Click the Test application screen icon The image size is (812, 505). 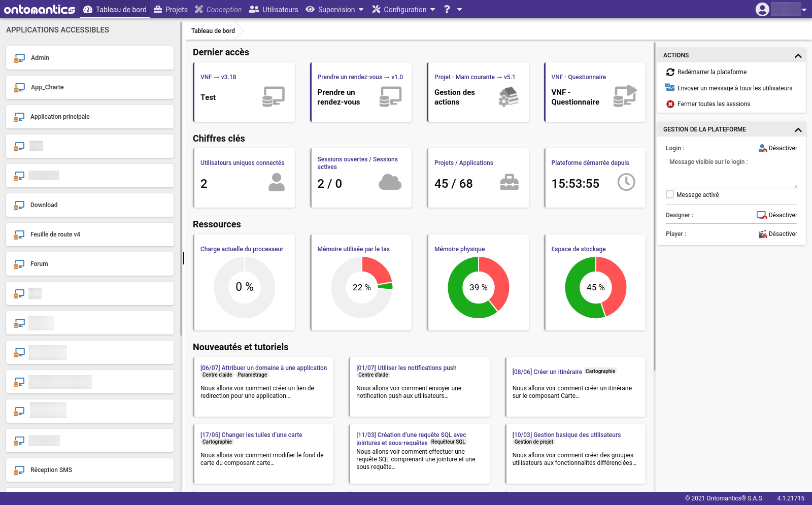pyautogui.click(x=274, y=96)
